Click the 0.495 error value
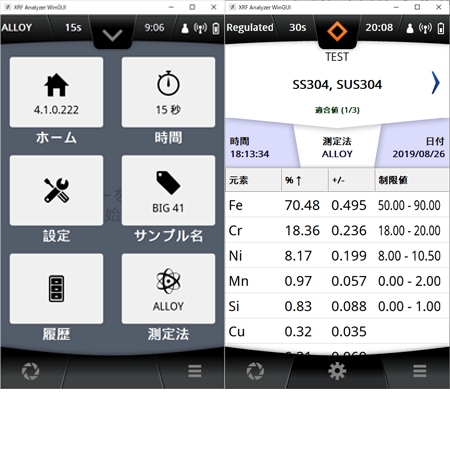 point(349,205)
